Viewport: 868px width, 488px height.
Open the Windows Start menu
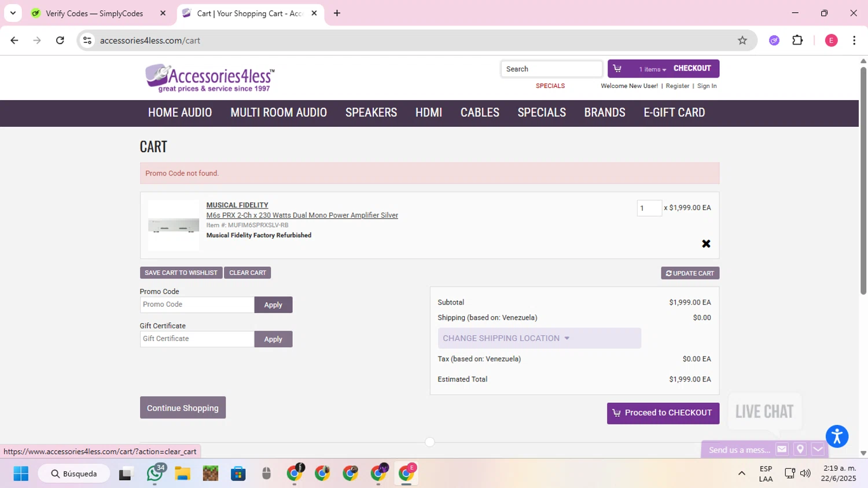point(21,474)
